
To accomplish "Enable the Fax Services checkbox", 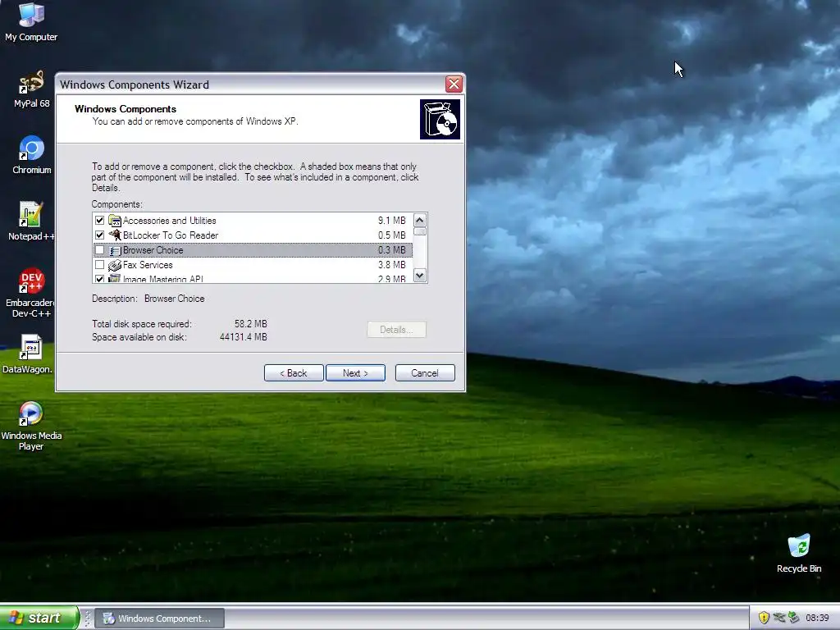I will 99,265.
